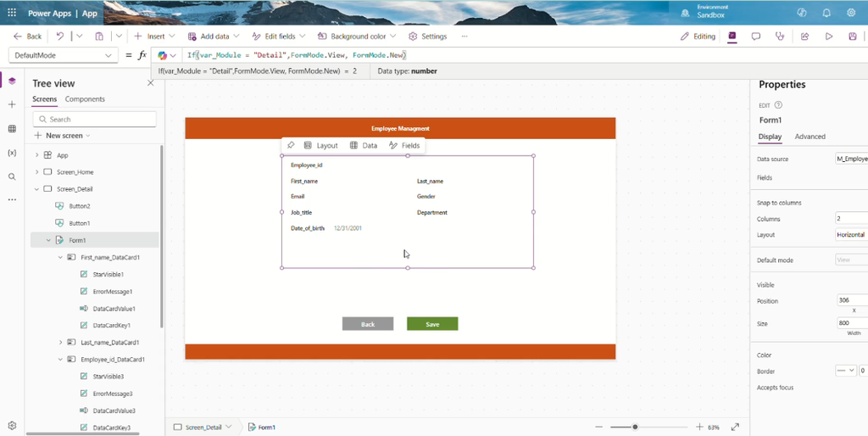This screenshot has height=436, width=868.
Task: Open the Power Apps settings gear
Action: [x=851, y=13]
